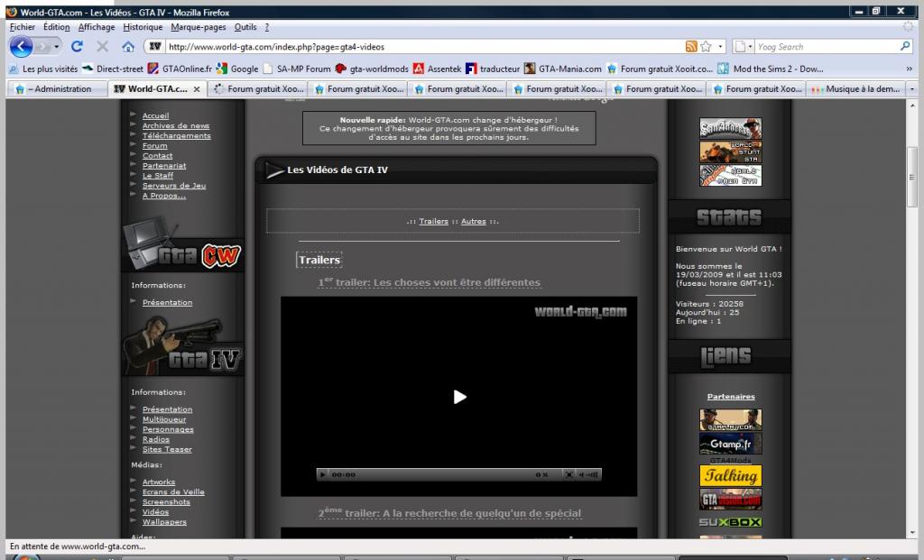Show more bookmarks with the toolbar chevron
Screen dimensions: 924x560
pos(909,69)
